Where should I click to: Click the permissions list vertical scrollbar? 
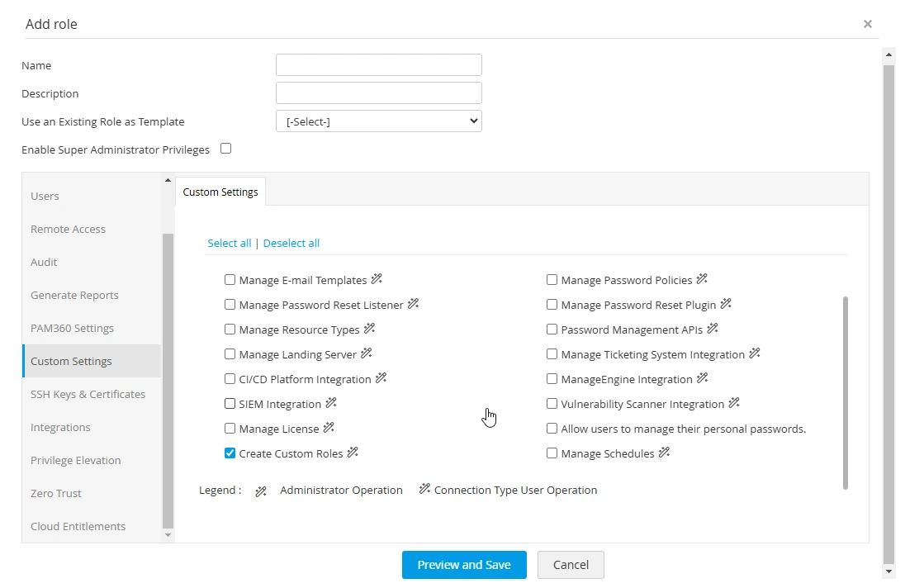pyautogui.click(x=845, y=392)
